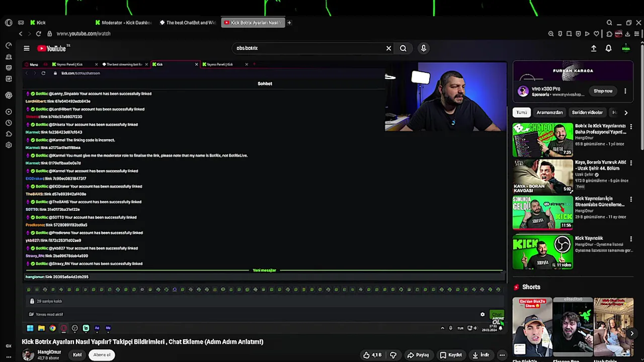The image size is (644, 362).
Task: Open options for Kaya, Boran'a Yumruk Attı video
Action: [x=631, y=163]
